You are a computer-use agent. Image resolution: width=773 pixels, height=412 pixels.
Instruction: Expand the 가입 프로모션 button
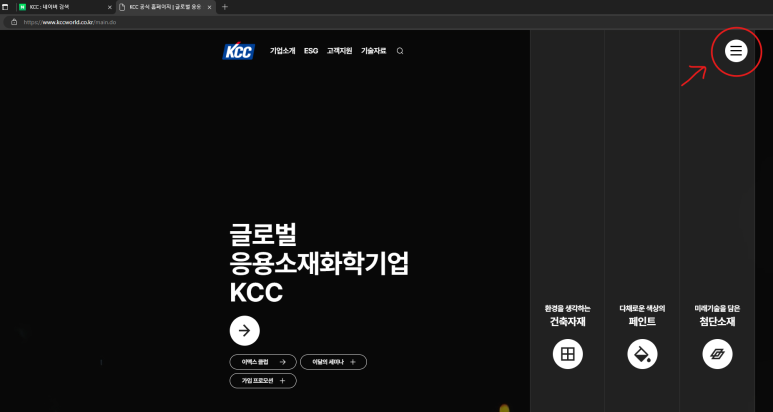click(x=263, y=381)
